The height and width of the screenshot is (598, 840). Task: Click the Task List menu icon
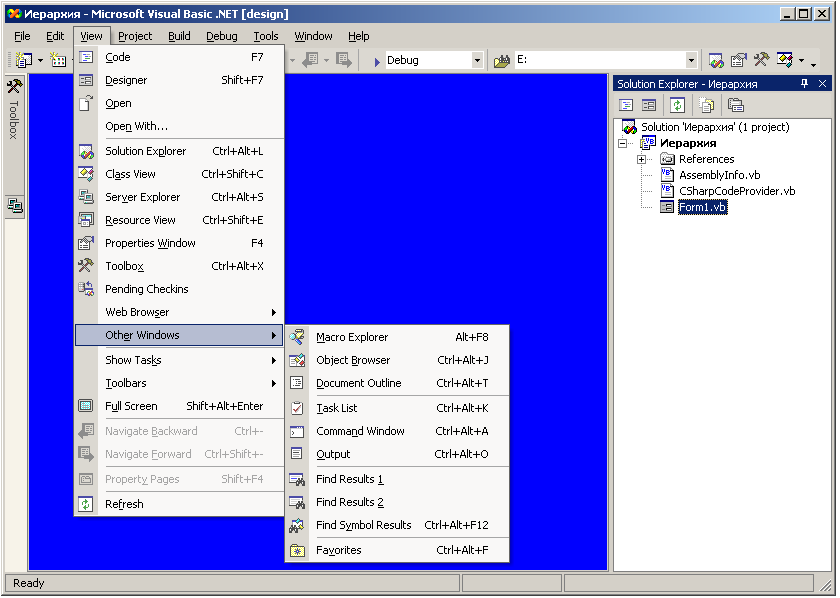coord(297,408)
